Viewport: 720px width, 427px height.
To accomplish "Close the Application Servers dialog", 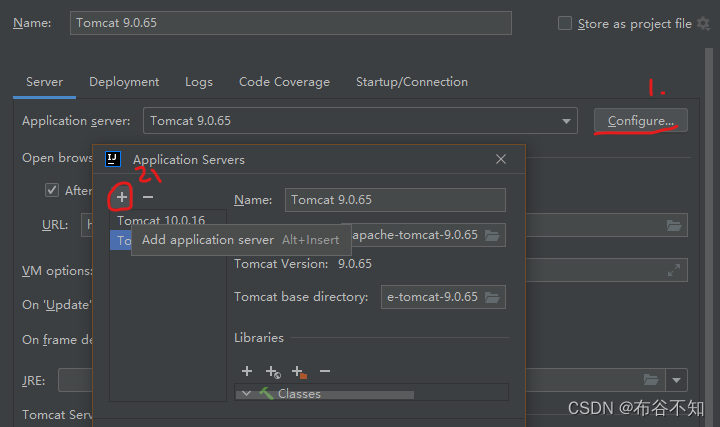I will pos(501,159).
